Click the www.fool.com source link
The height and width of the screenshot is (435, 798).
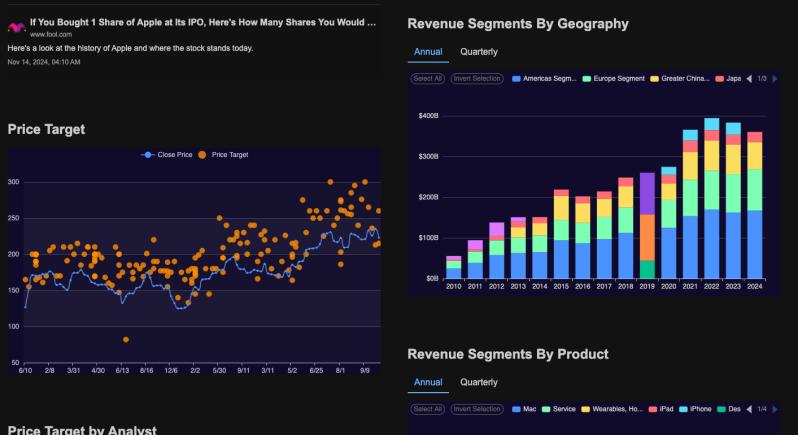tap(50, 34)
